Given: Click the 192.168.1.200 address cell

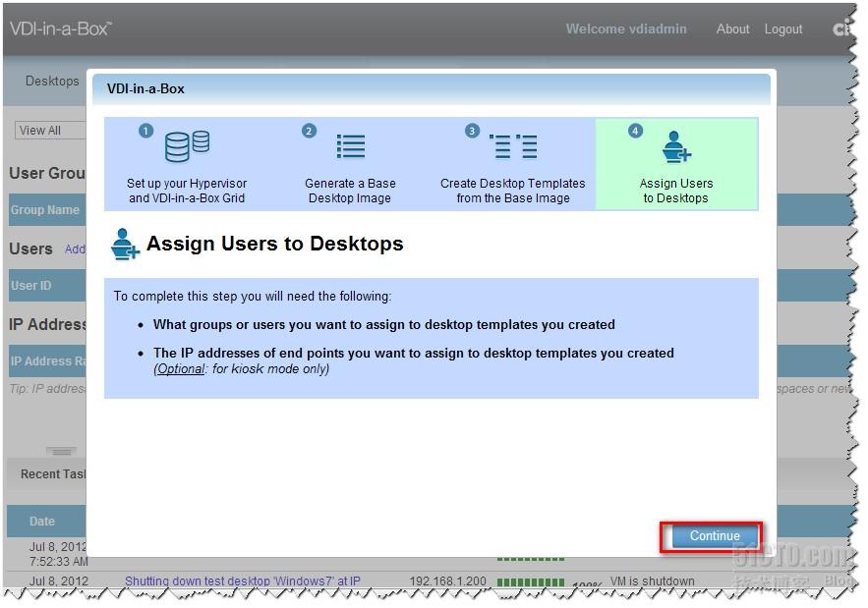Looking at the screenshot, I should pyautogui.click(x=447, y=581).
